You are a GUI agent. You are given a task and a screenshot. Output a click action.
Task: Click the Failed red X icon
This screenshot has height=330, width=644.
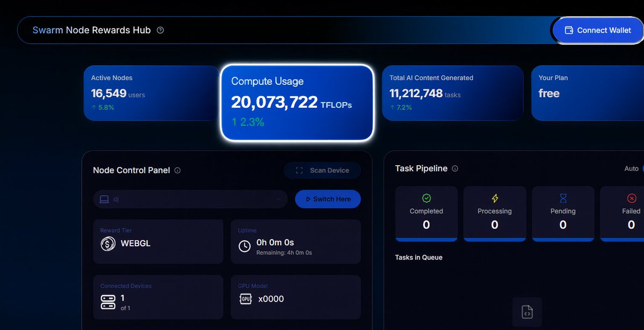[x=631, y=198]
